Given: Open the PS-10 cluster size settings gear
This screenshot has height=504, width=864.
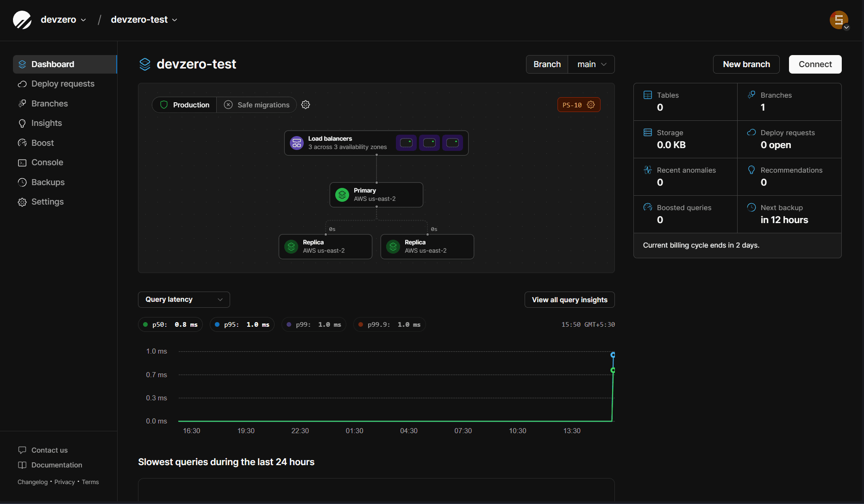Looking at the screenshot, I should (x=591, y=105).
